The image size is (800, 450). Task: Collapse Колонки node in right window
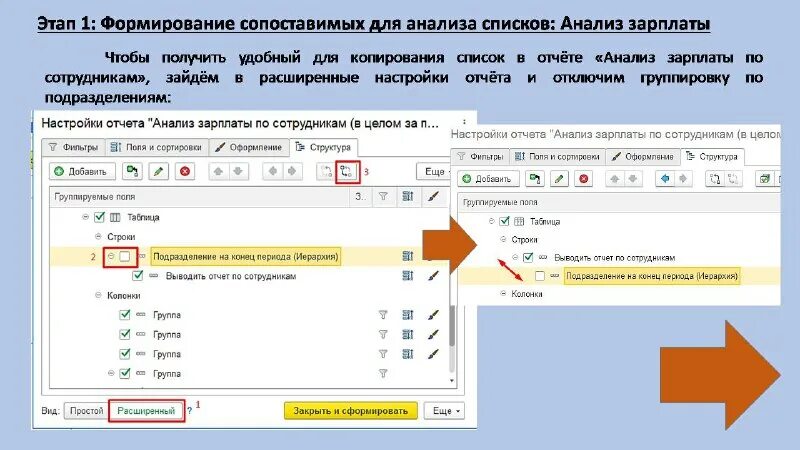point(503,293)
